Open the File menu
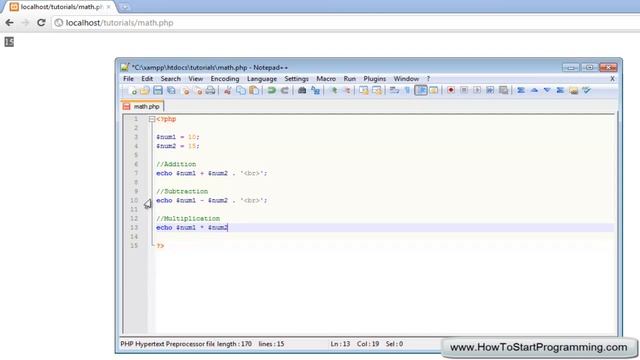 click(128, 79)
